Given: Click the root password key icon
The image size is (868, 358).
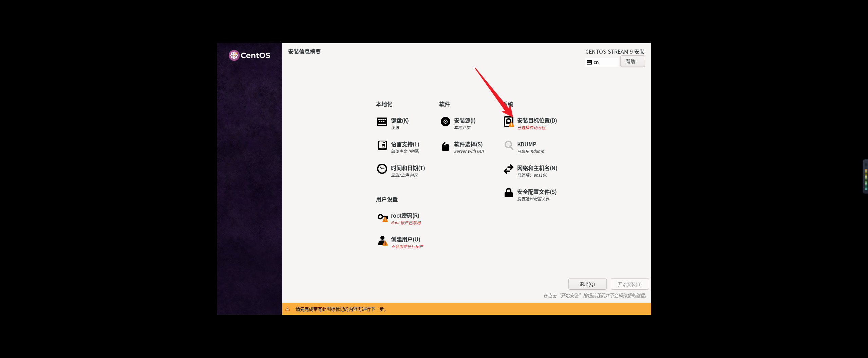Looking at the screenshot, I should click(382, 217).
